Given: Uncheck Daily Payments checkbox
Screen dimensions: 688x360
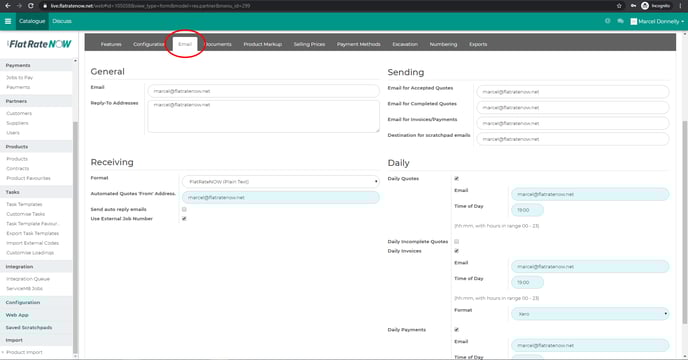Looking at the screenshot, I should pos(456,330).
